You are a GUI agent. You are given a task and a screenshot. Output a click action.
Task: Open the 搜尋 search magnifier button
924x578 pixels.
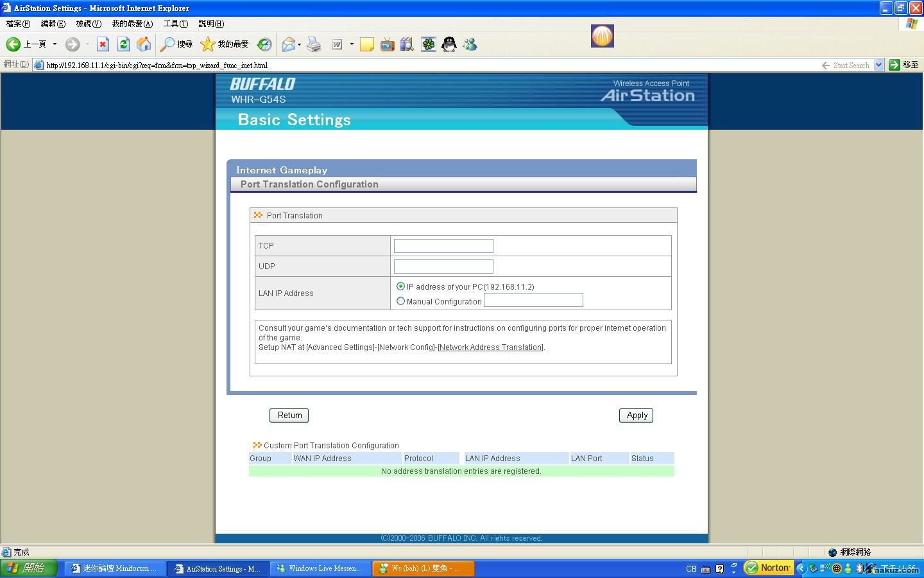176,44
